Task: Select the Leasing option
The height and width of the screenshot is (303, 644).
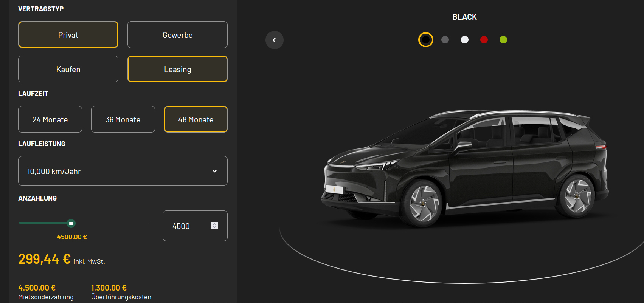Action: pos(177,69)
